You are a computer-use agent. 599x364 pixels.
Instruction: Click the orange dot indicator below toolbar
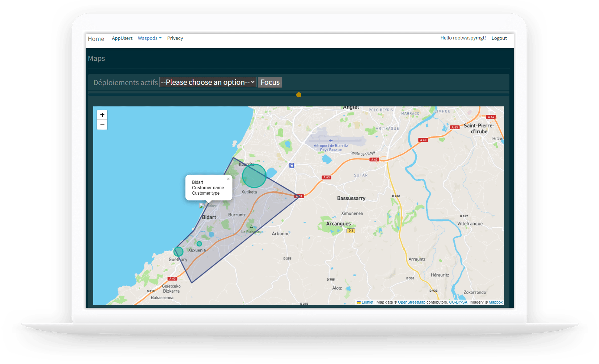[299, 95]
